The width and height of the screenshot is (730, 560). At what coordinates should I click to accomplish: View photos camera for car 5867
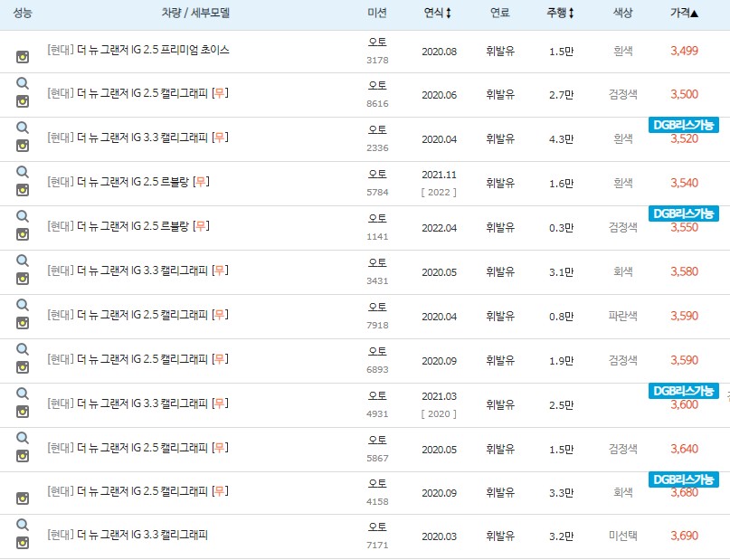23,456
